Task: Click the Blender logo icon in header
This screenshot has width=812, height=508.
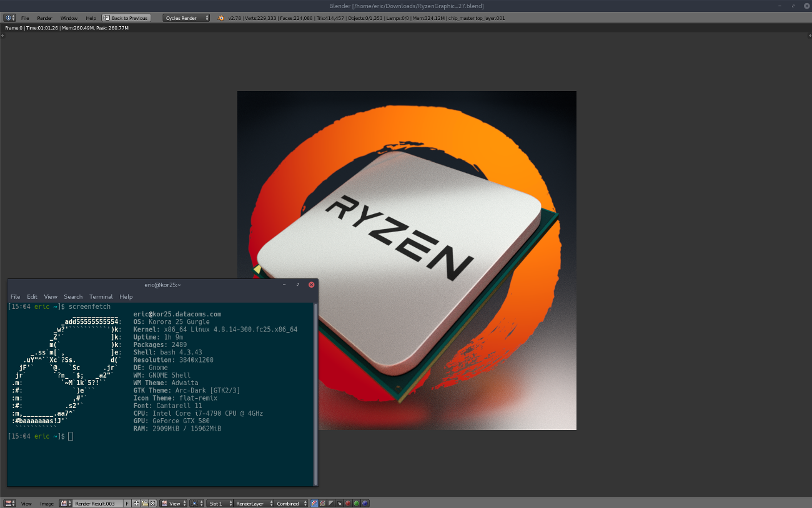Action: coord(220,18)
